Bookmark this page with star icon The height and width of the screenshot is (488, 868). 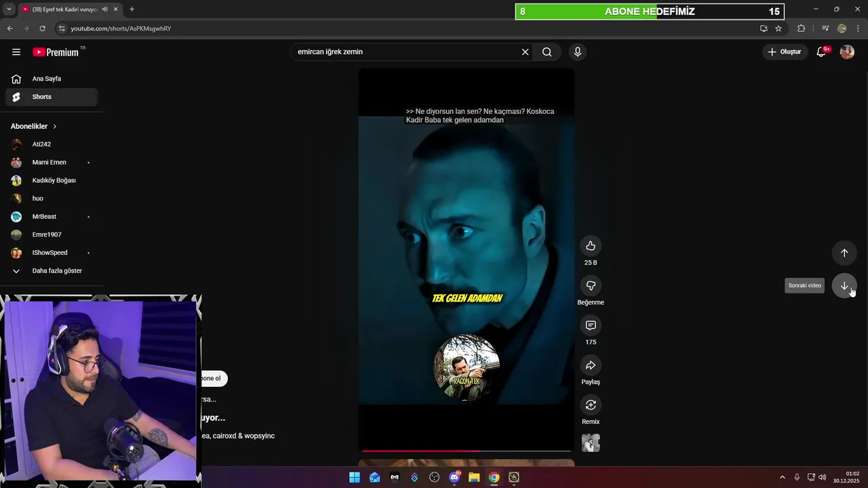(778, 28)
